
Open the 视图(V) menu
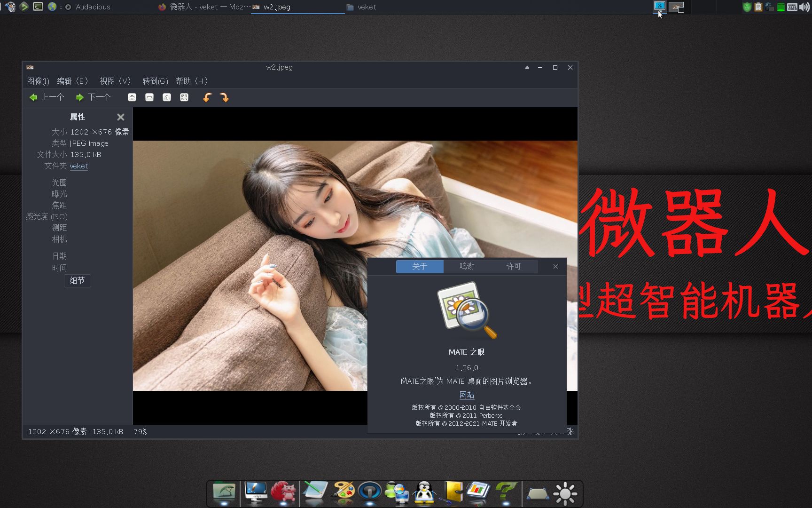[115, 81]
